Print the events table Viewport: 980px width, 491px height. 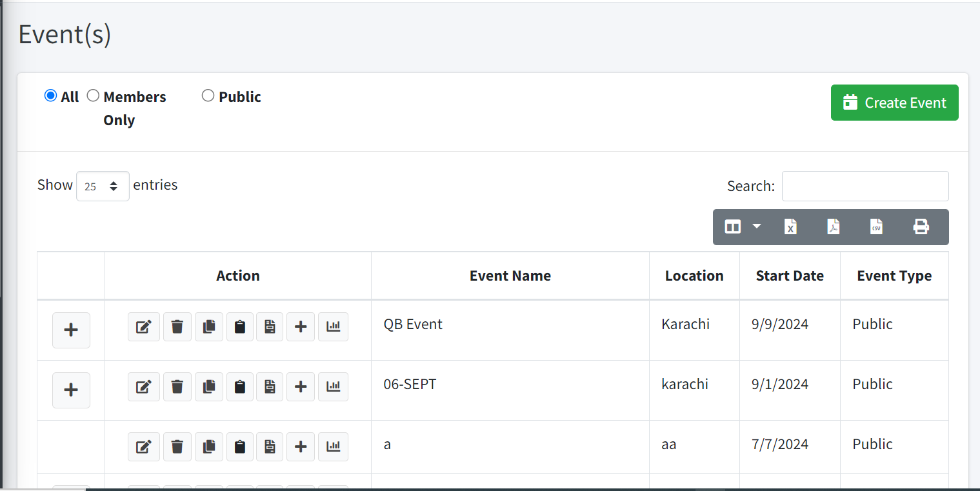point(921,226)
